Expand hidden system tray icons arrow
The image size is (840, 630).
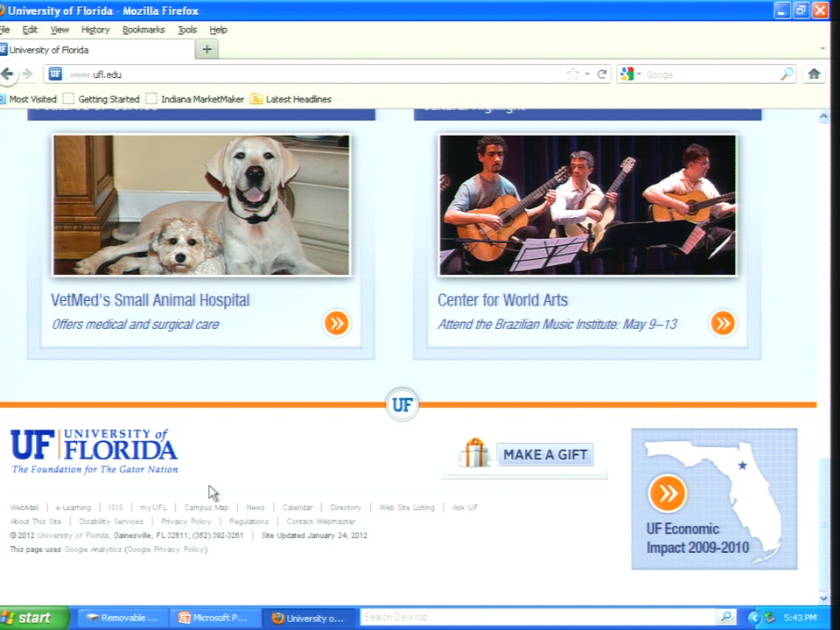tap(753, 618)
